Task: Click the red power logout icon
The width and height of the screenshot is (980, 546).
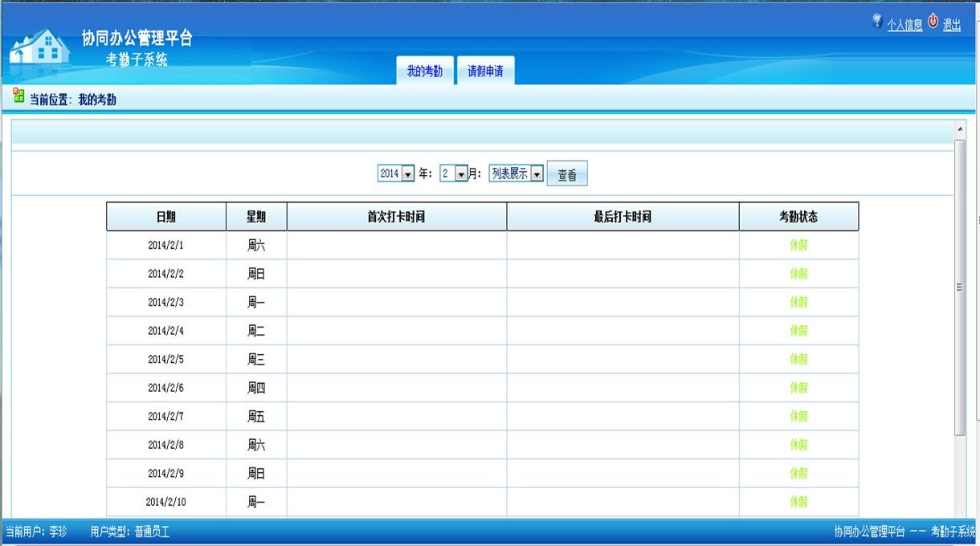Action: 933,21
